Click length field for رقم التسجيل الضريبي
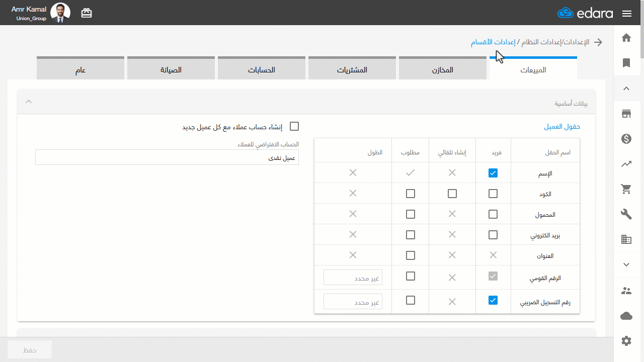644x362 pixels. [353, 302]
